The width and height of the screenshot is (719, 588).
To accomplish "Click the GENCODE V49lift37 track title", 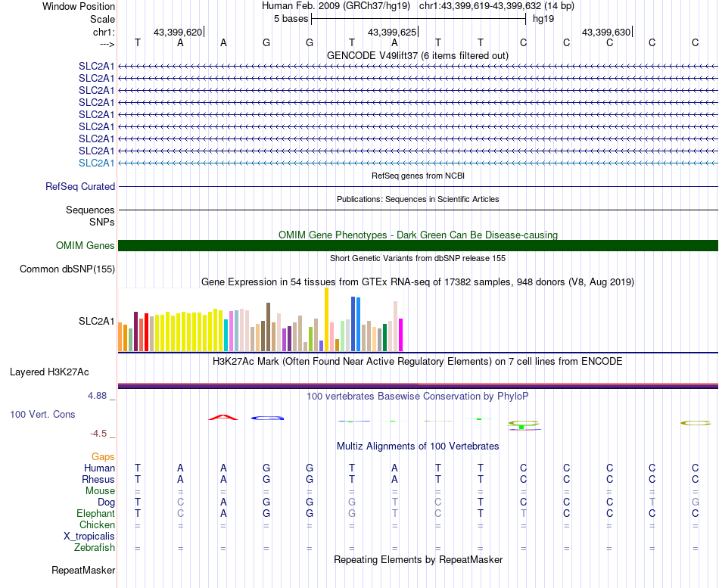I will tap(417, 55).
